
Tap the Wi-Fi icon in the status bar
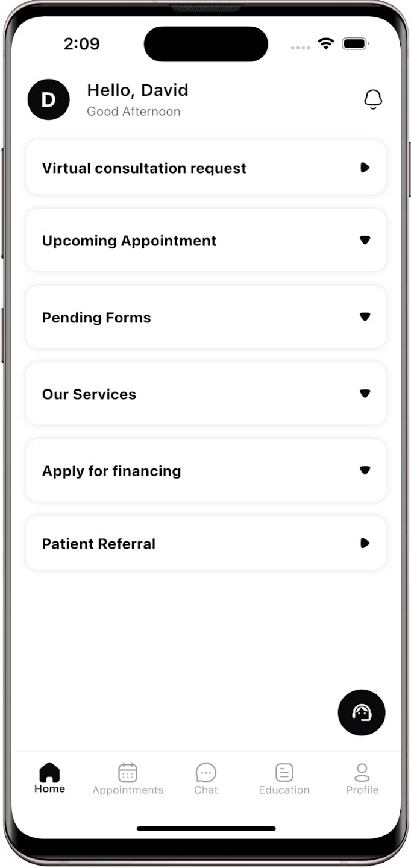tap(326, 43)
